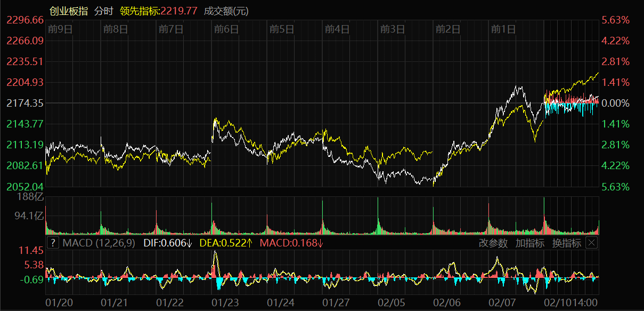Select the 分时 chart mode label
This screenshot has height=311, width=644.
click(x=104, y=11)
